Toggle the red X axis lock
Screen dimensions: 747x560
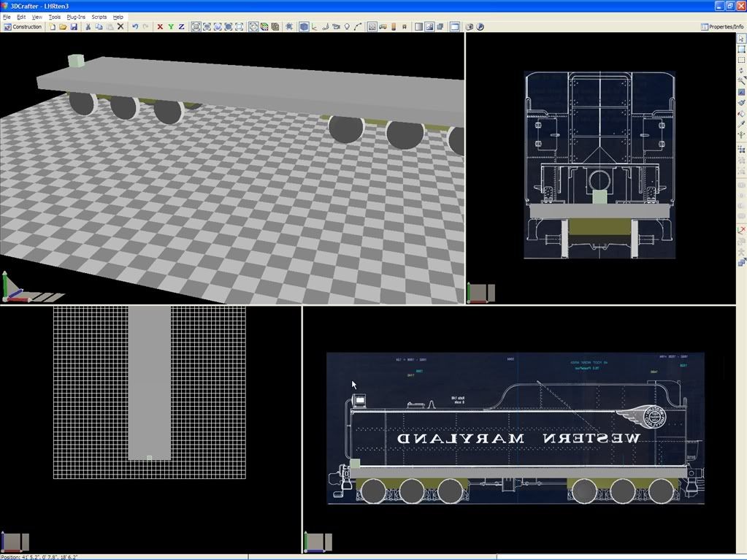160,27
